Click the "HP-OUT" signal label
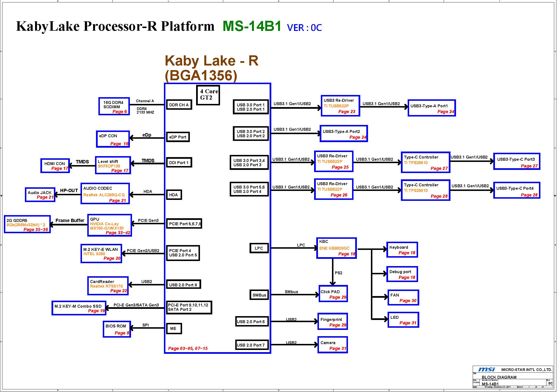Image resolution: width=560 pixels, height=392 pixels. 69,190
